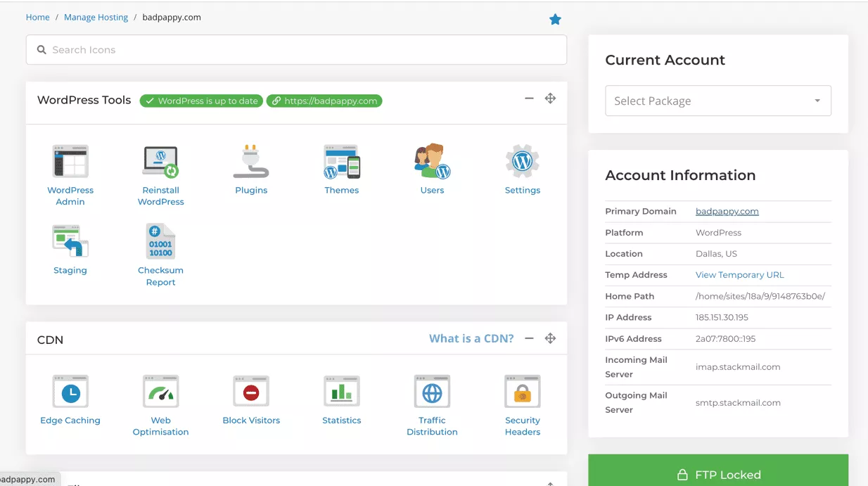This screenshot has height=486, width=868.
Task: Click the home path /home/sites value
Action: tap(760, 296)
